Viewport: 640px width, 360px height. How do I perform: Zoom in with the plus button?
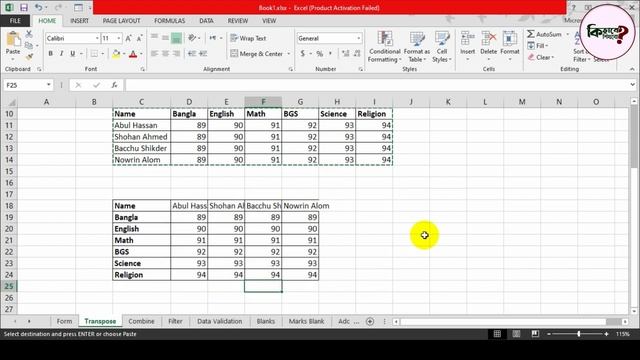[x=607, y=334]
